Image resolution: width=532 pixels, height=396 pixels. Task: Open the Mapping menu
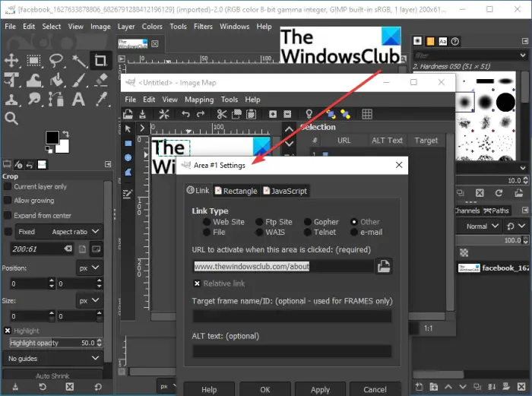pos(199,100)
